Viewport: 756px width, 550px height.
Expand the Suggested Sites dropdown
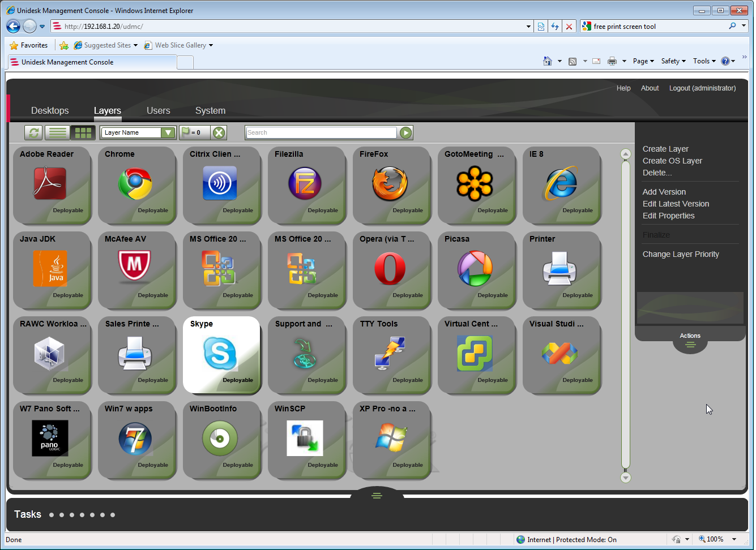135,45
